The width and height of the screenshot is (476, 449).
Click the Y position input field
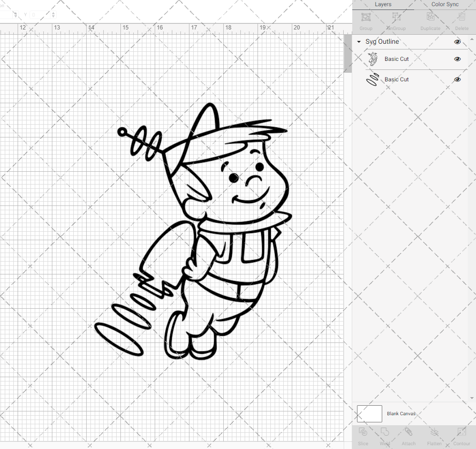[x=40, y=15]
